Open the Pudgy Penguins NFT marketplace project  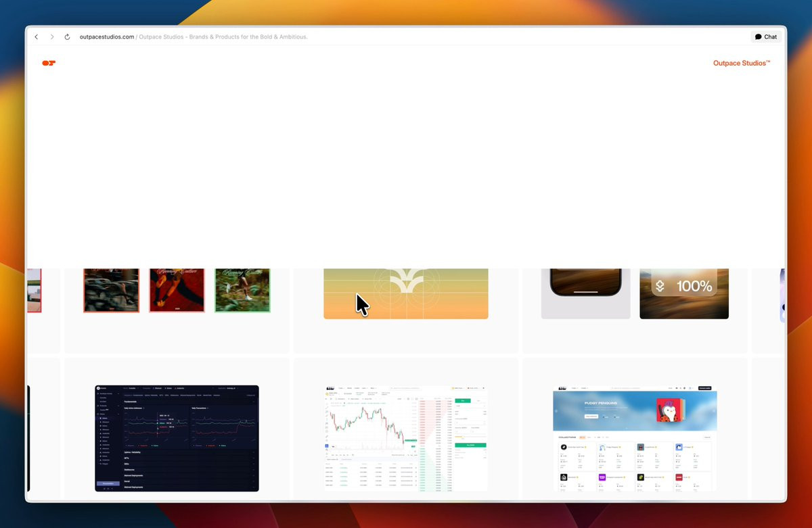pos(635,438)
